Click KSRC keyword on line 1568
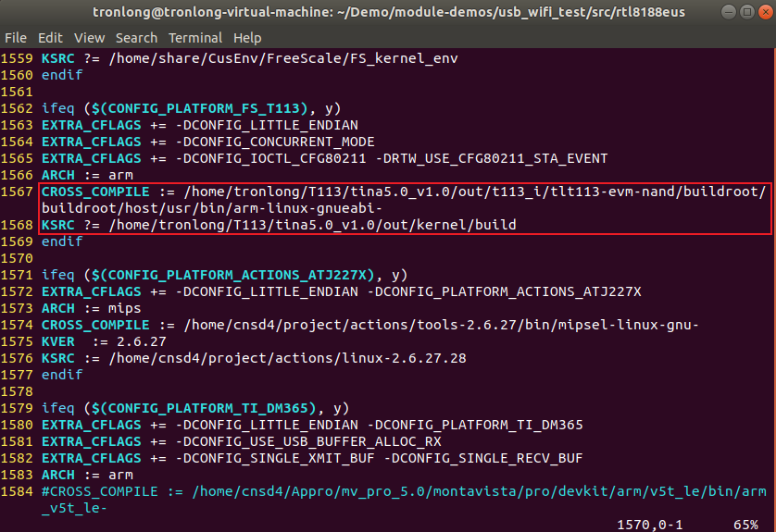This screenshot has height=532, width=776. coord(58,225)
